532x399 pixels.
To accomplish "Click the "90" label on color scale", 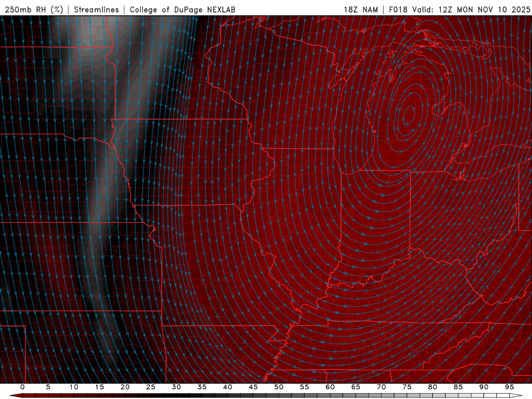I will [483, 387].
